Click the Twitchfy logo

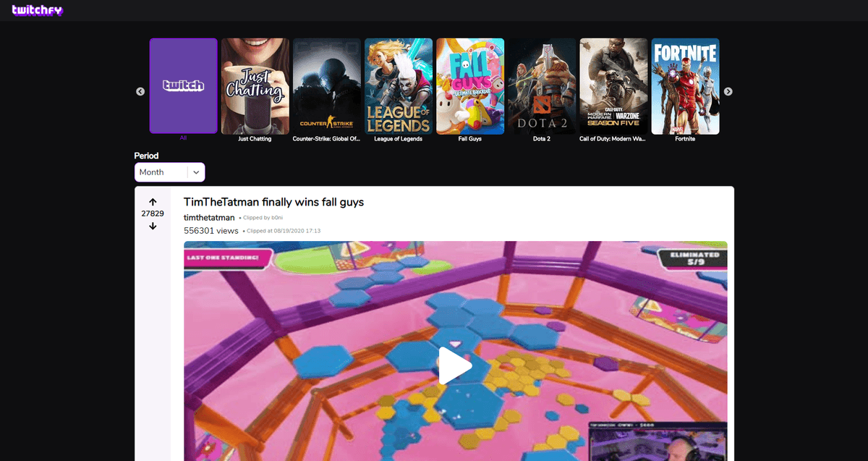tap(37, 10)
